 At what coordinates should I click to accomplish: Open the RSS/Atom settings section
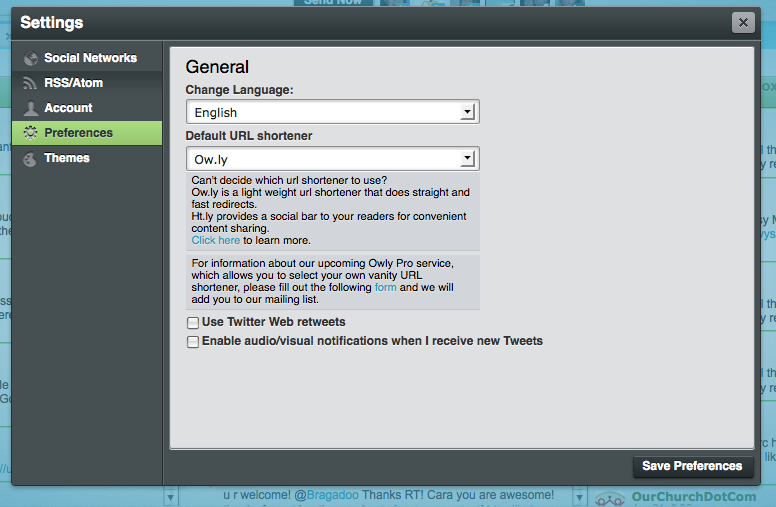(x=87, y=83)
